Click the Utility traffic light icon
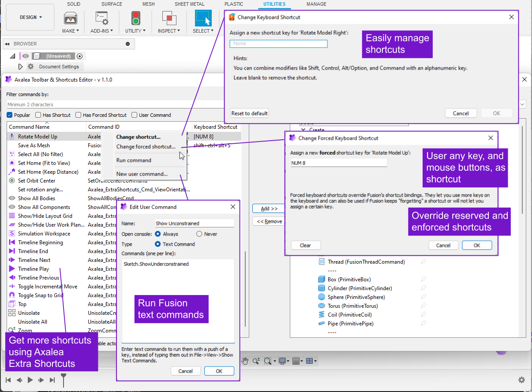Screen dimensions: 532x392 pyautogui.click(x=135, y=18)
